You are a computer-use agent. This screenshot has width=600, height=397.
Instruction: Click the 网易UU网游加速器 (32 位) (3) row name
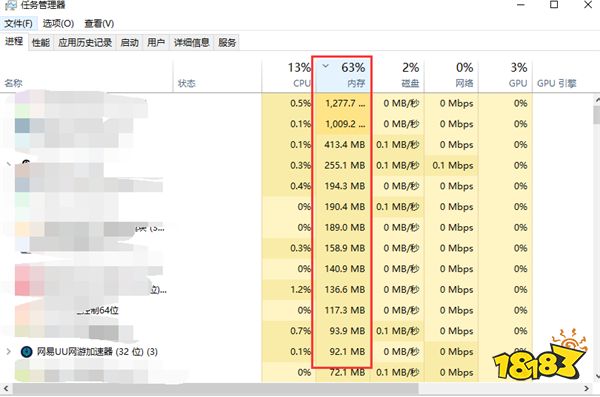[x=97, y=351]
